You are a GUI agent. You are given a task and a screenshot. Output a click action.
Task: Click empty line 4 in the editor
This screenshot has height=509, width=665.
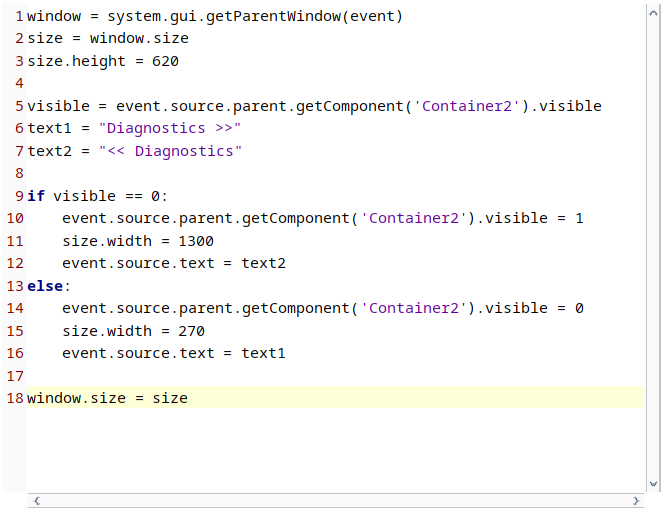click(x=335, y=83)
